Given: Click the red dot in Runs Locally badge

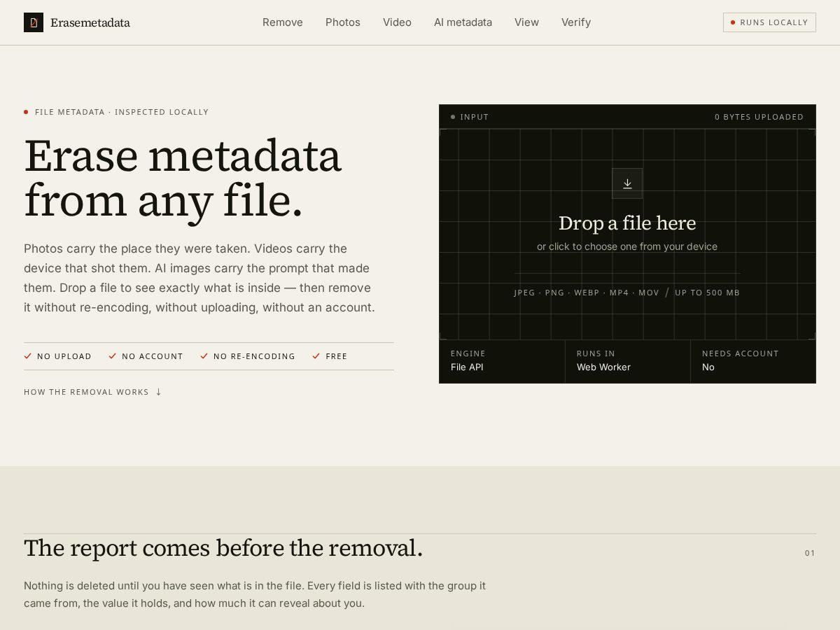Looking at the screenshot, I should click(733, 22).
